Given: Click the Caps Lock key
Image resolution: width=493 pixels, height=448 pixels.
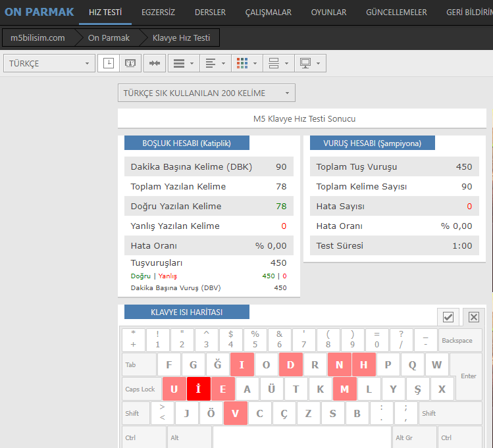Looking at the screenshot, I should pyautogui.click(x=142, y=389).
